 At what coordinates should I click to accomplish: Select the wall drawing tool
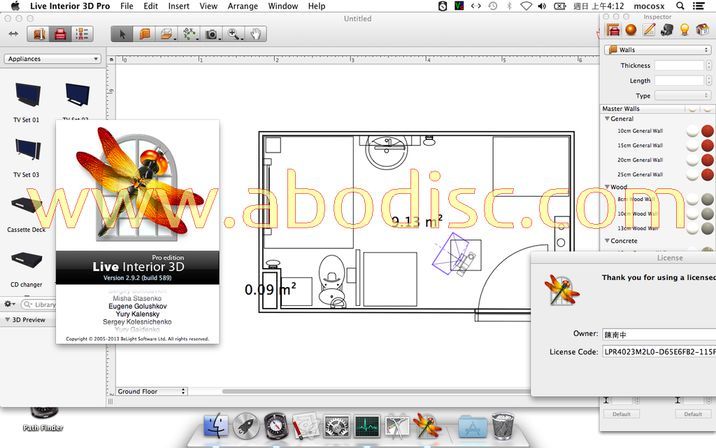point(145,34)
